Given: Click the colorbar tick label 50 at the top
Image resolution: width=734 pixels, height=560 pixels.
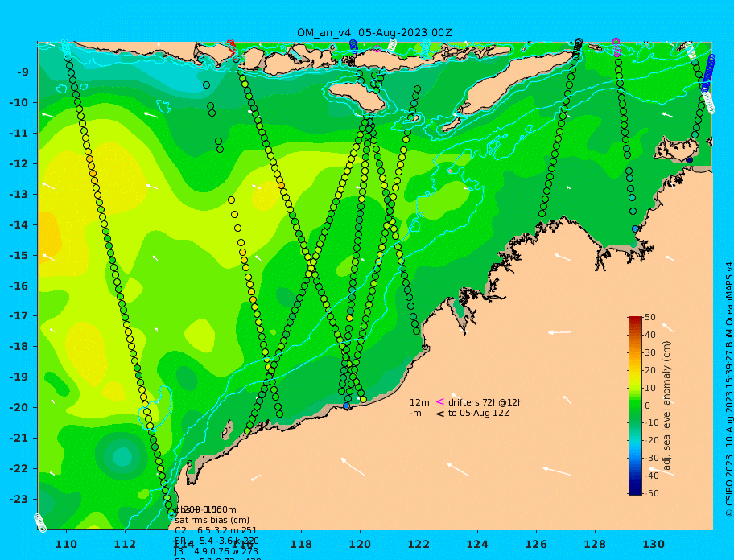Looking at the screenshot, I should pos(650,317).
